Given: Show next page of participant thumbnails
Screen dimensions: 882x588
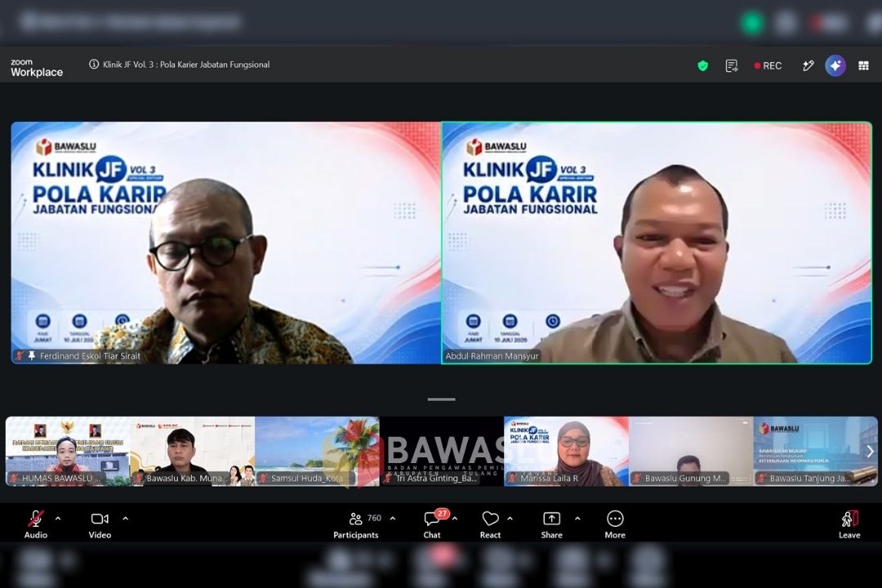Looking at the screenshot, I should 870,452.
